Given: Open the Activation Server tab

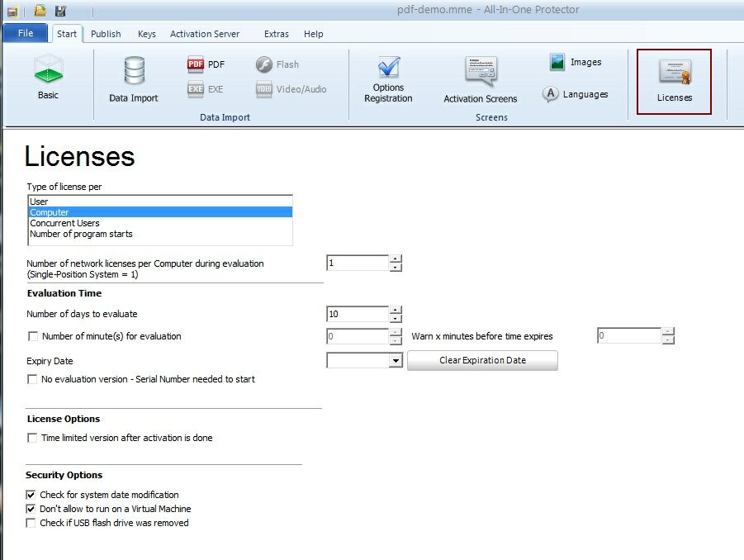Looking at the screenshot, I should (205, 34).
